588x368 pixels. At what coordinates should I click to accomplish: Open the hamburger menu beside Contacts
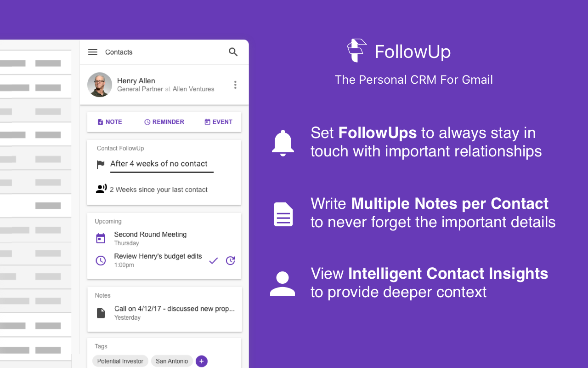pyautogui.click(x=93, y=52)
